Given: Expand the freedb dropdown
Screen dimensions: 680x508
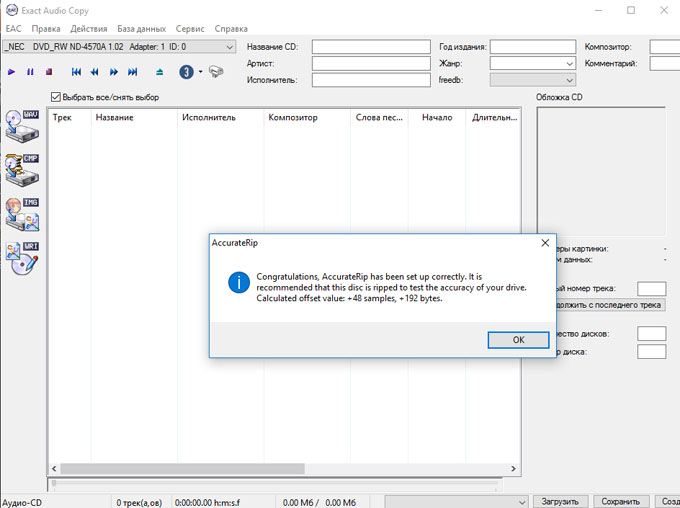Looking at the screenshot, I should coord(569,81).
